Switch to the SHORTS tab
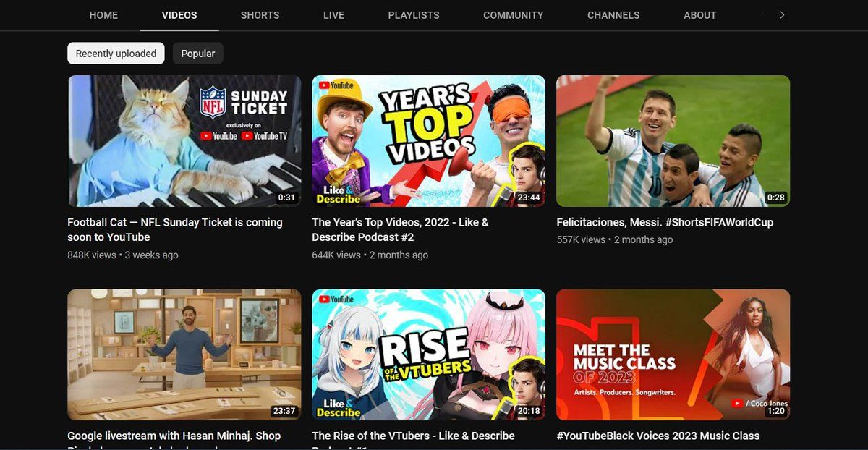868x450 pixels. [x=260, y=15]
